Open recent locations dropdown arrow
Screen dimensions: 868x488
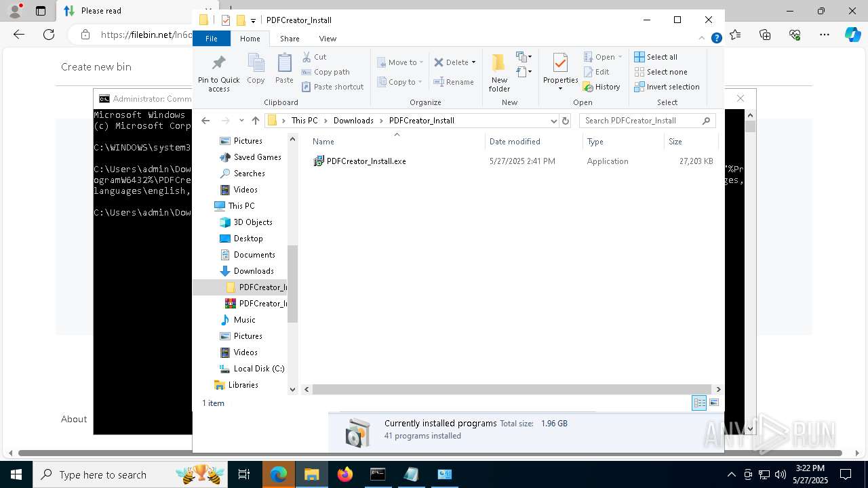pos(241,121)
